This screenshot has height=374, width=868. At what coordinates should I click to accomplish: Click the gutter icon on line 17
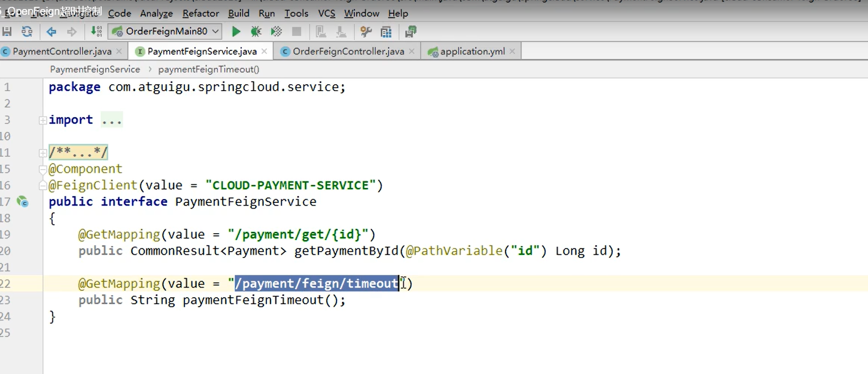click(22, 201)
